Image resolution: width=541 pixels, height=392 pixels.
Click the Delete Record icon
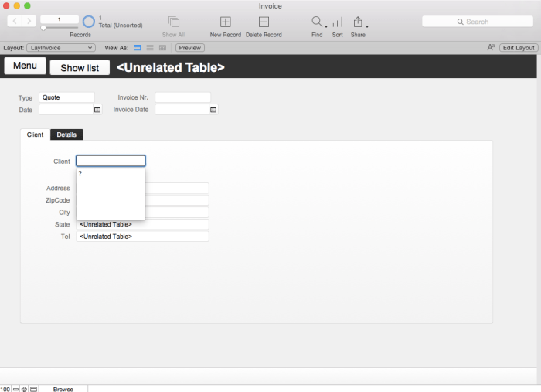click(x=264, y=22)
